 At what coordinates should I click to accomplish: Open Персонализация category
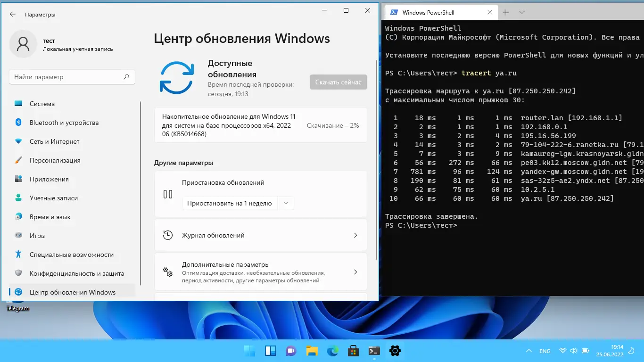[x=72, y=160]
